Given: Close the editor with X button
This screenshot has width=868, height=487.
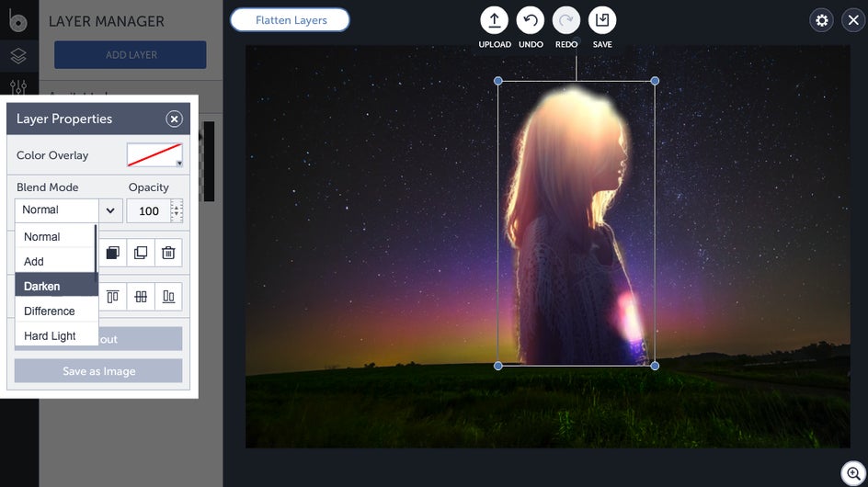Looking at the screenshot, I should pos(853,20).
